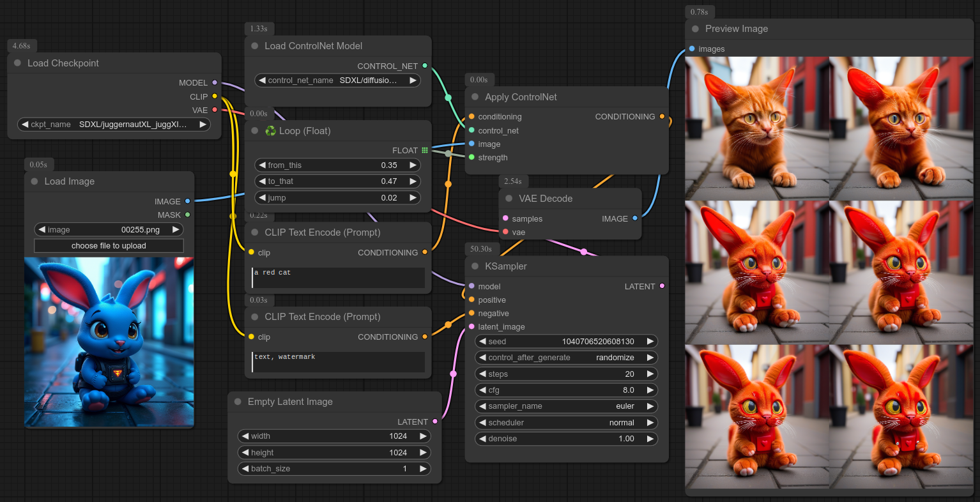Toggle collapse on the KSampler node
980x502 pixels.
[474, 266]
